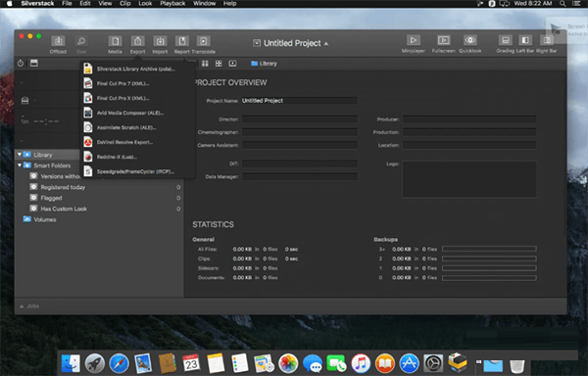
Task: Open iTunes from the Dock
Action: click(361, 363)
